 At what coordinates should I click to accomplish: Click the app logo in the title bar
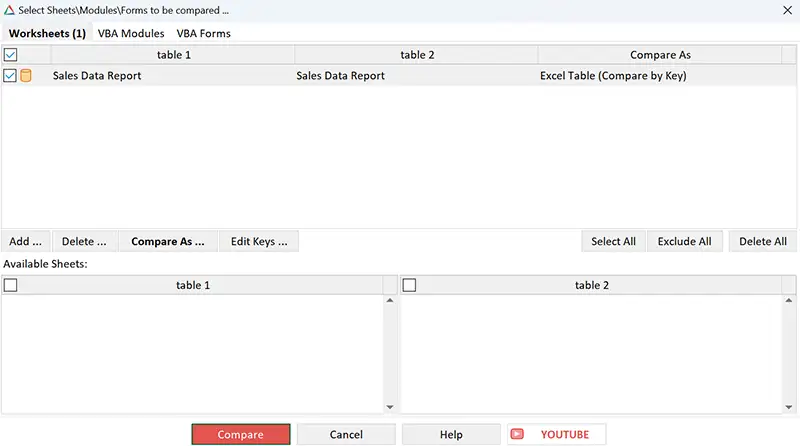(9, 10)
